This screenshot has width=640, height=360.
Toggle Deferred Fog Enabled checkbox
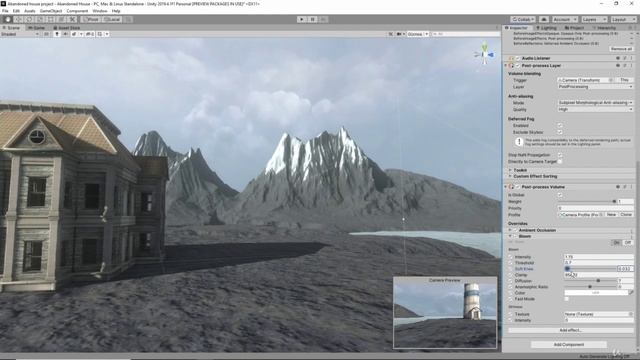point(560,126)
